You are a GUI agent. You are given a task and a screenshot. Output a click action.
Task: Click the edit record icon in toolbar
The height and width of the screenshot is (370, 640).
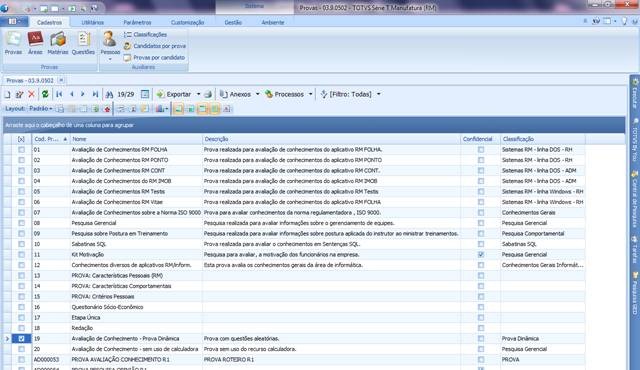tap(19, 95)
